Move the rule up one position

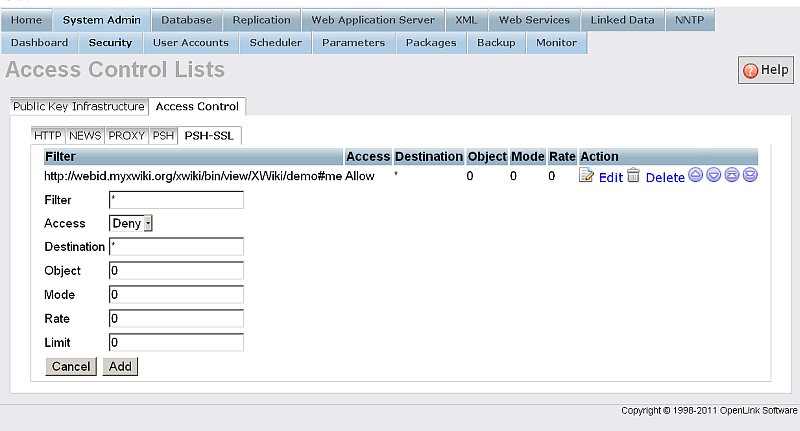pyautogui.click(x=696, y=176)
